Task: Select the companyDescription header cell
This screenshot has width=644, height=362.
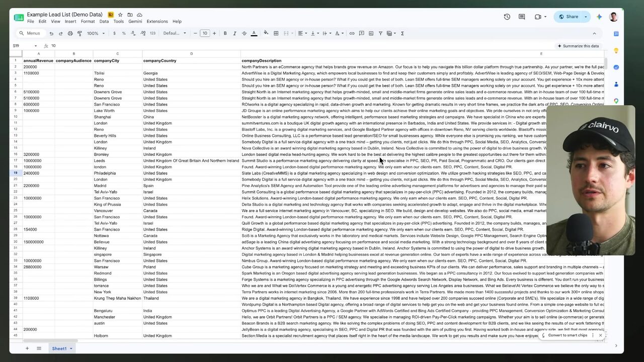Action: 423,60
